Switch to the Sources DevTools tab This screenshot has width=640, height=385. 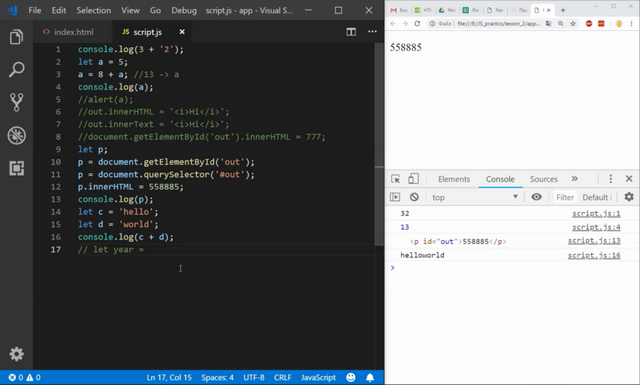click(x=544, y=179)
